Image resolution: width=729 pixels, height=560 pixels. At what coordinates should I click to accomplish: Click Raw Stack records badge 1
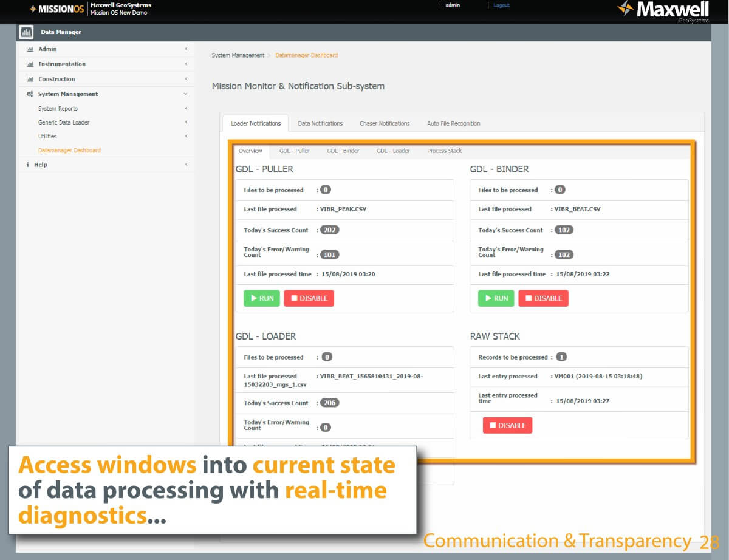[561, 357]
